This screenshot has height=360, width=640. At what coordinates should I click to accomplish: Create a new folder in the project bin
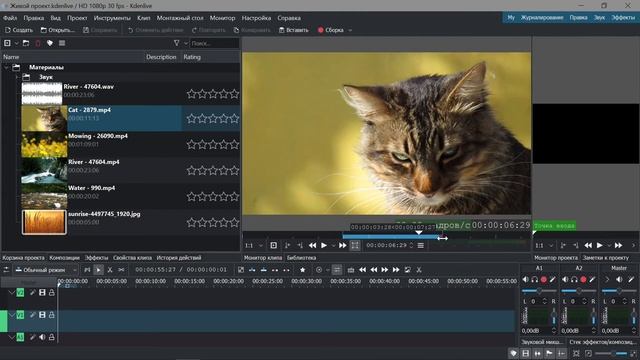[x=26, y=43]
